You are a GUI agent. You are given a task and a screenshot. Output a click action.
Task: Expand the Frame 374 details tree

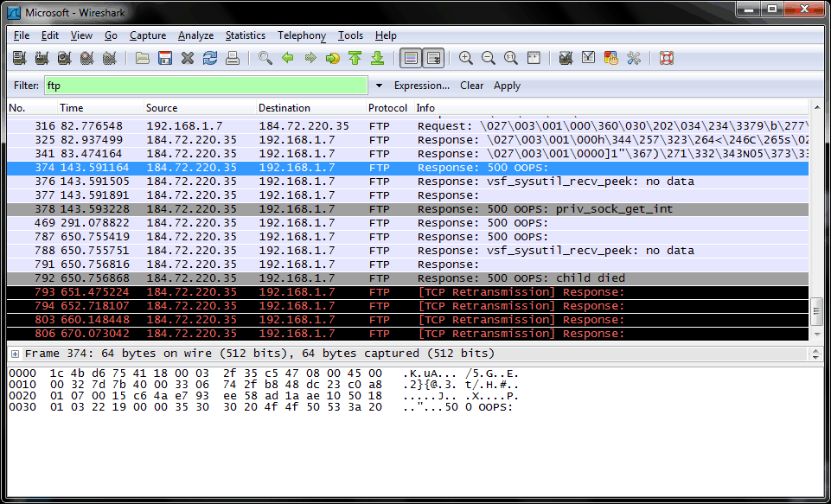click(x=15, y=354)
